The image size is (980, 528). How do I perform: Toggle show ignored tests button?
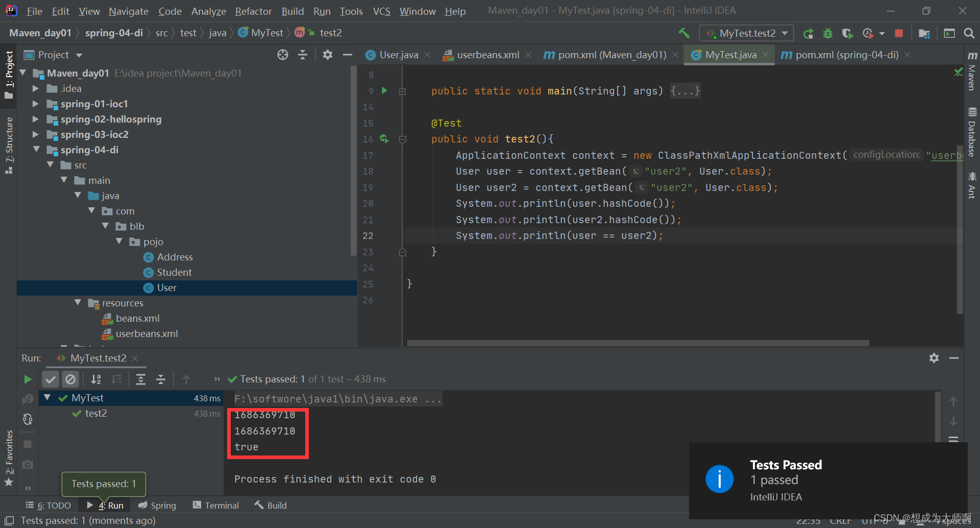[x=70, y=379]
